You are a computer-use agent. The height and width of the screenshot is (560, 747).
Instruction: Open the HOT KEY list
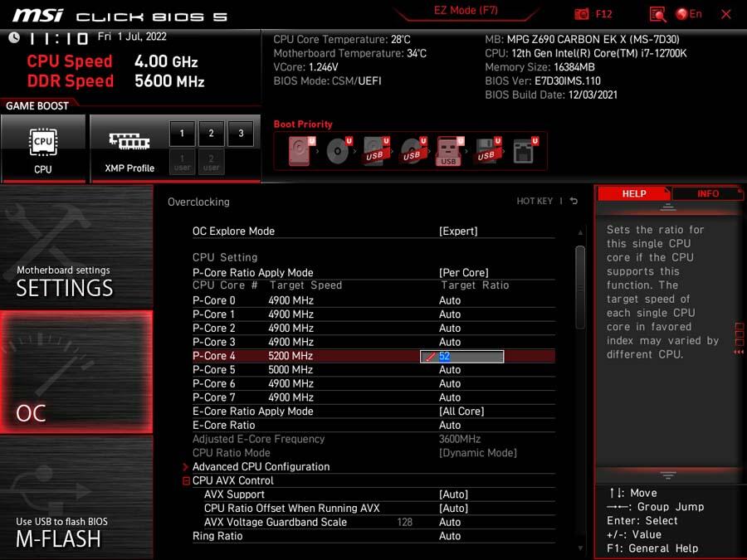pyautogui.click(x=535, y=201)
